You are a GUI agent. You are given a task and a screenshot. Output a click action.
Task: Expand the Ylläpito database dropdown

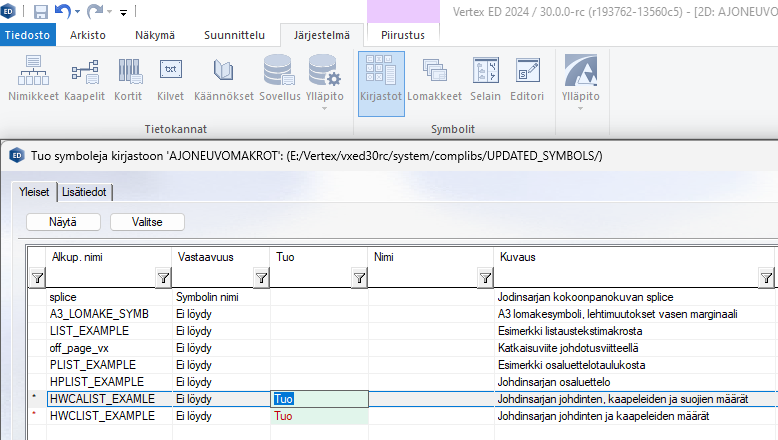pyautogui.click(x=324, y=108)
